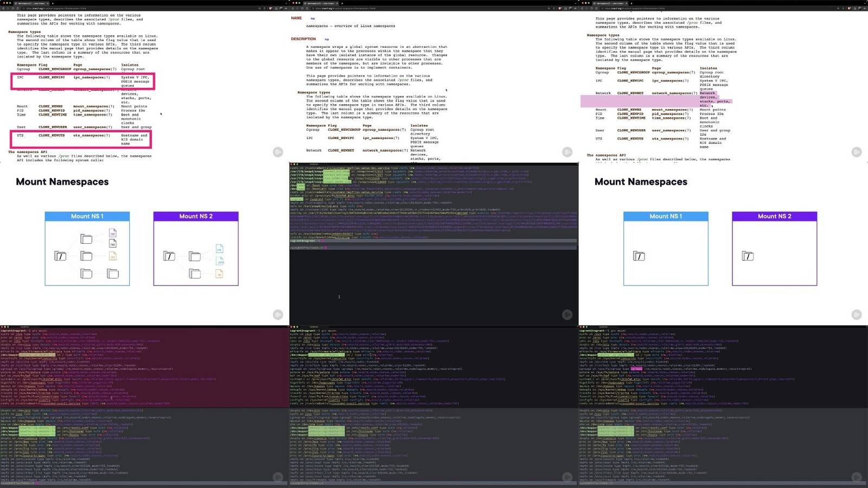Click Brave shield icon in browser with purple-highlighted page
The height and width of the screenshot is (488, 868).
pos(849,8)
